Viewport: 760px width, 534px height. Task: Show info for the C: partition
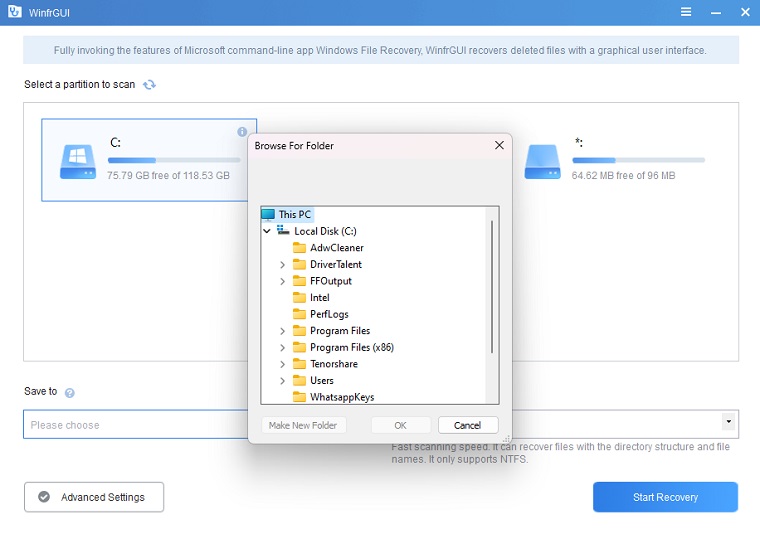tap(242, 132)
